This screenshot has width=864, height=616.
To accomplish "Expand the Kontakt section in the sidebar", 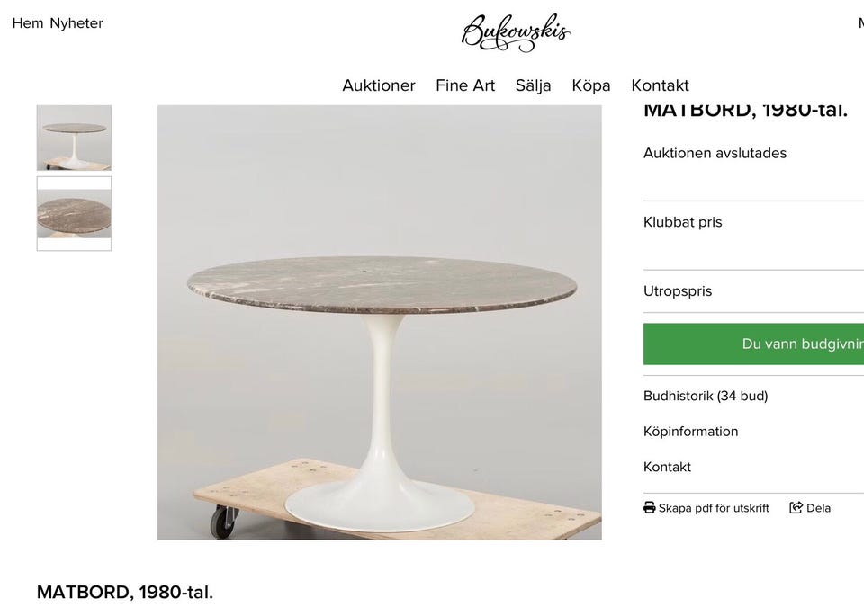I will click(x=666, y=467).
